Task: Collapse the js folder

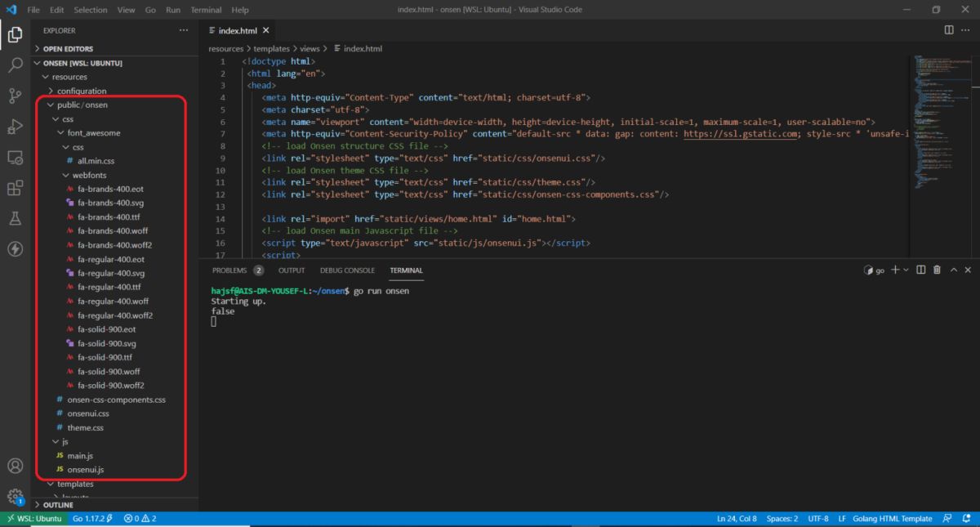Action: pos(114,441)
